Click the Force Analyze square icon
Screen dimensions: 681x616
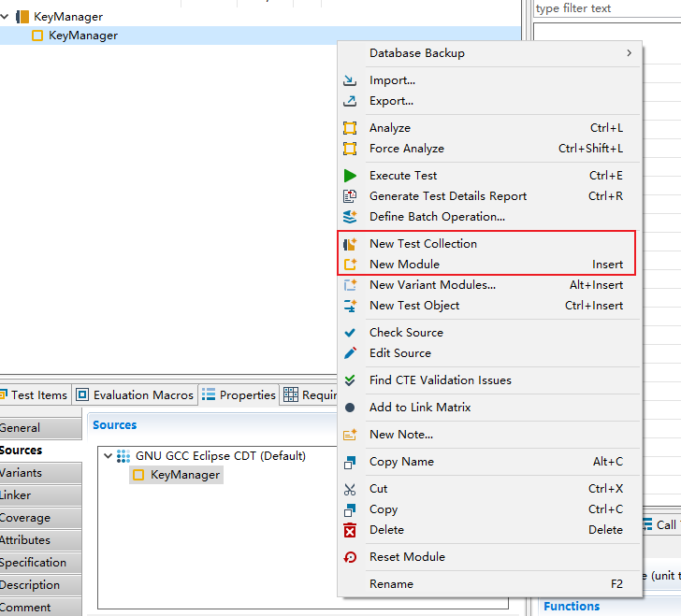[x=350, y=149]
